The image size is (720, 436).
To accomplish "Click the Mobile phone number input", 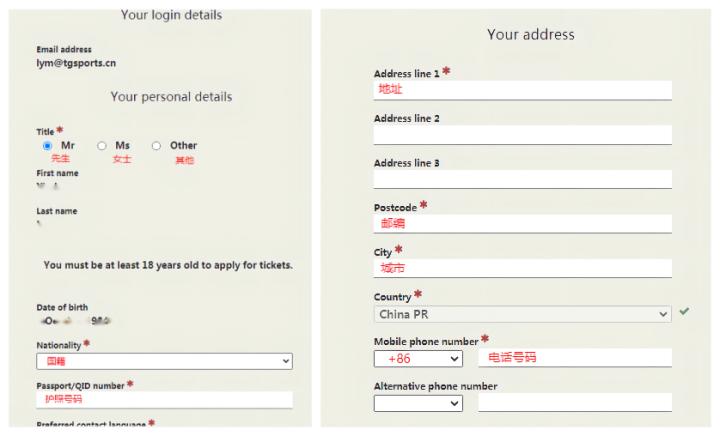I will coord(574,358).
